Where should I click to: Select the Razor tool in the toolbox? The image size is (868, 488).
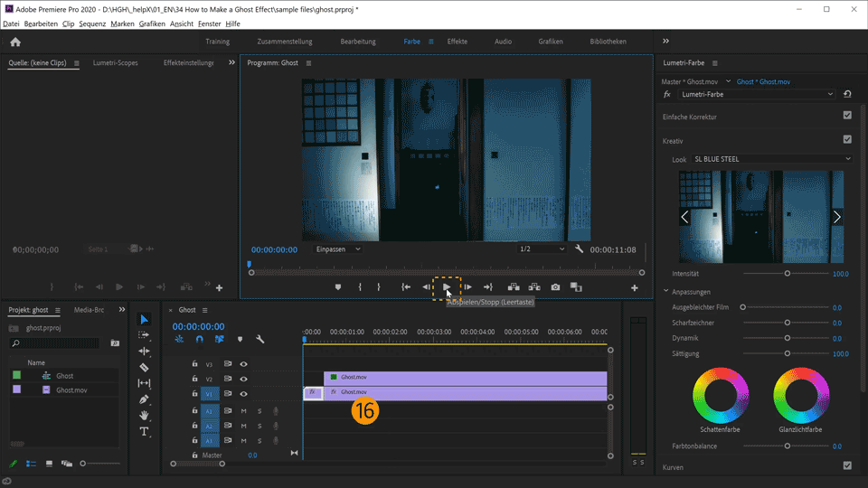(145, 368)
